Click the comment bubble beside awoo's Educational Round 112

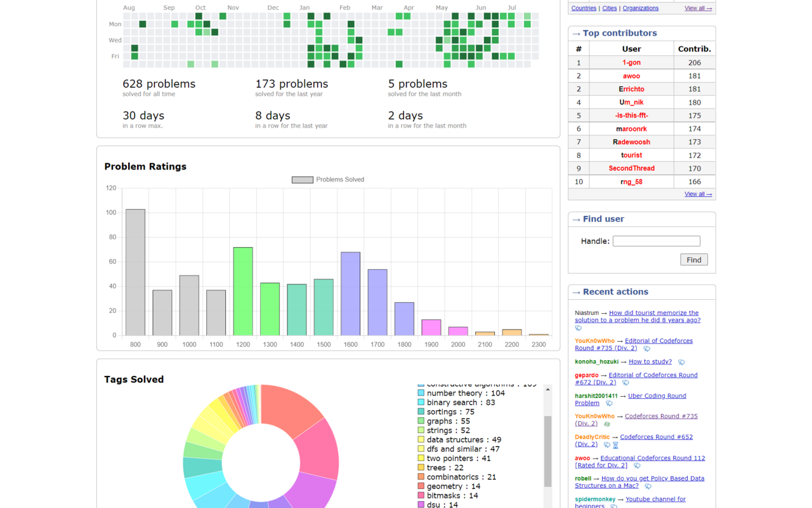pyautogui.click(x=636, y=465)
